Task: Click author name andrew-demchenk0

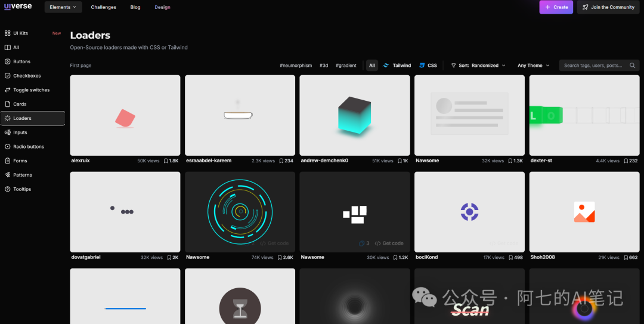Action: point(324,161)
